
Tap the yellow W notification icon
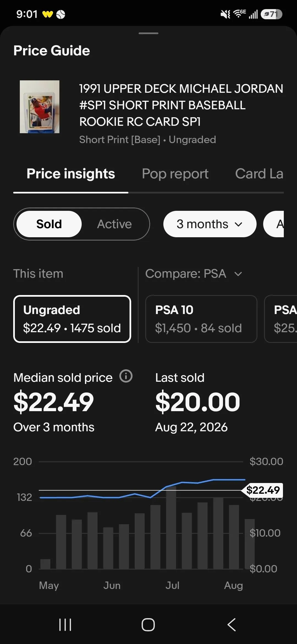point(48,14)
